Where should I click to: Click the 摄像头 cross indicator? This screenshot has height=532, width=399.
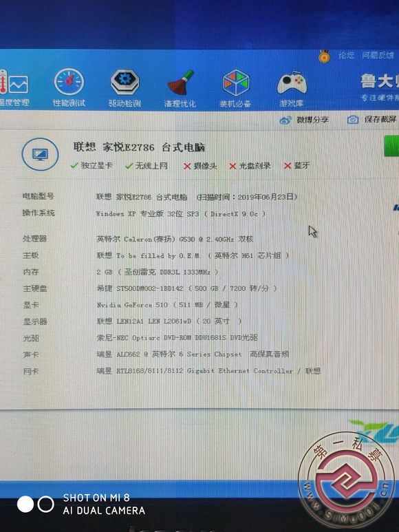tap(200, 166)
